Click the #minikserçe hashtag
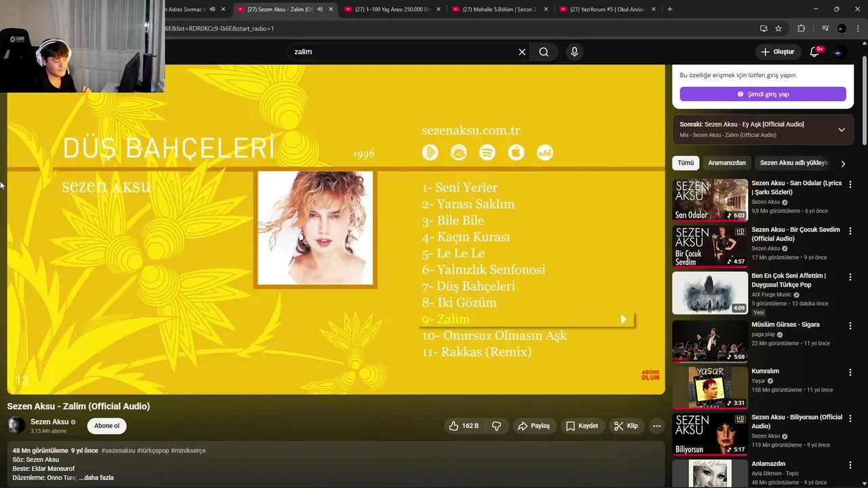The height and width of the screenshot is (488, 868). click(x=189, y=451)
